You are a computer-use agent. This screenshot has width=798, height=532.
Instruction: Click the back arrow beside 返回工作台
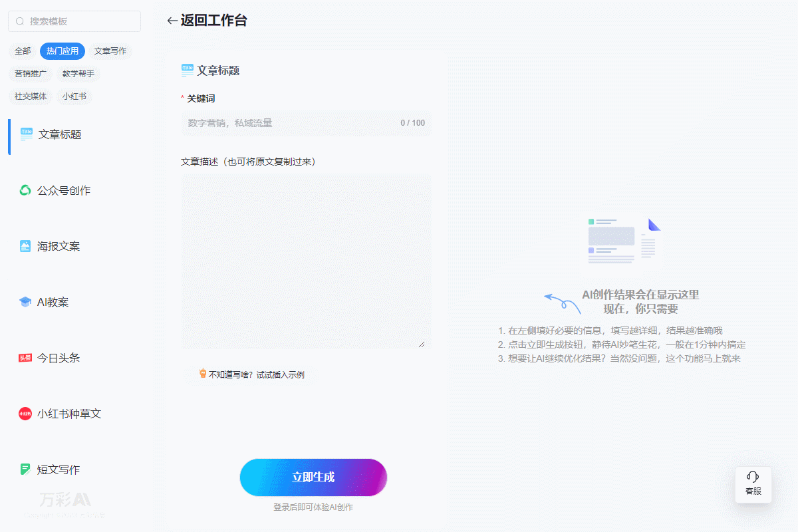[172, 21]
